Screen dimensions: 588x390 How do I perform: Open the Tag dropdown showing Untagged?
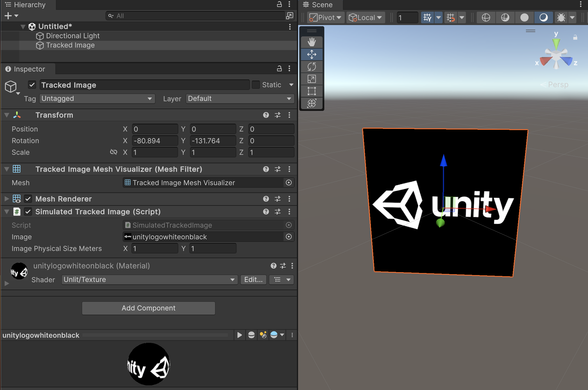coord(97,99)
